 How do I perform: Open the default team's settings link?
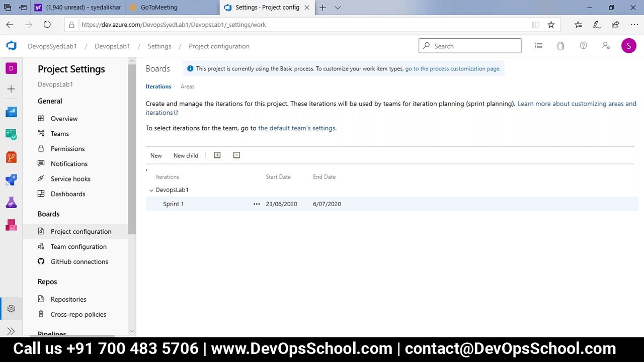pyautogui.click(x=297, y=128)
